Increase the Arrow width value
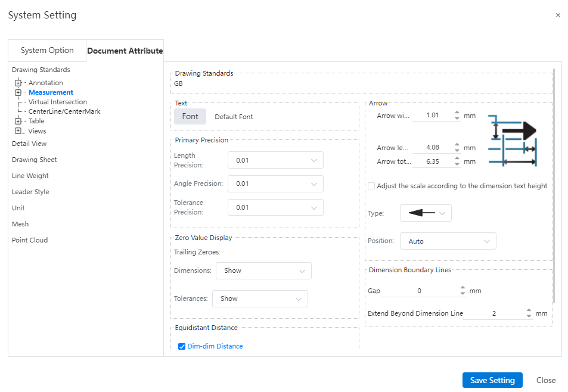The height and width of the screenshot is (392, 568). (457, 113)
